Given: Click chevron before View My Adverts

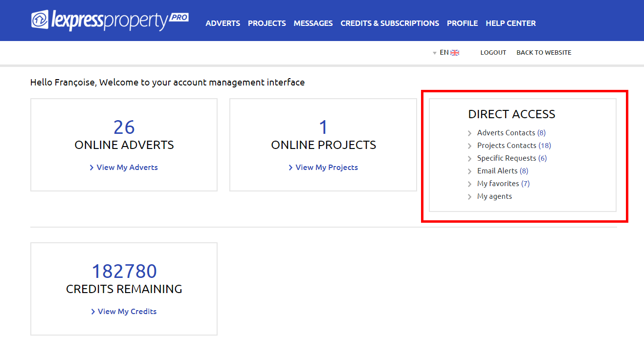Looking at the screenshot, I should (91, 168).
